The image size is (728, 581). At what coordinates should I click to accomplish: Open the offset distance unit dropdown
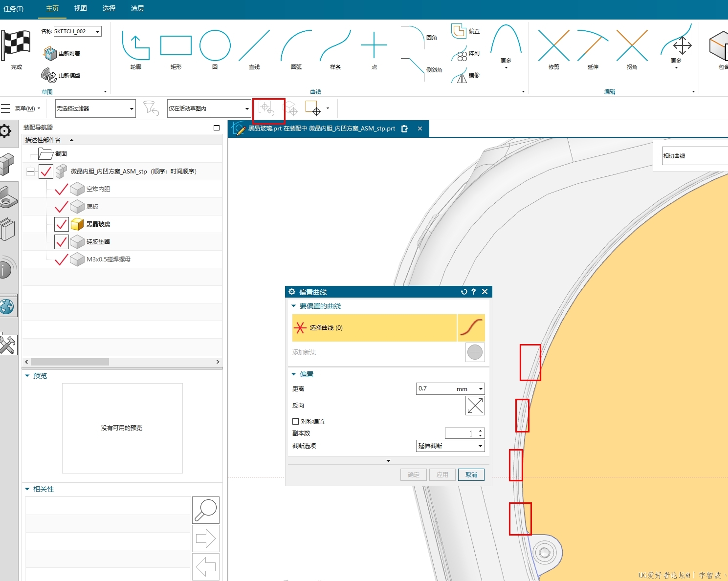[481, 389]
